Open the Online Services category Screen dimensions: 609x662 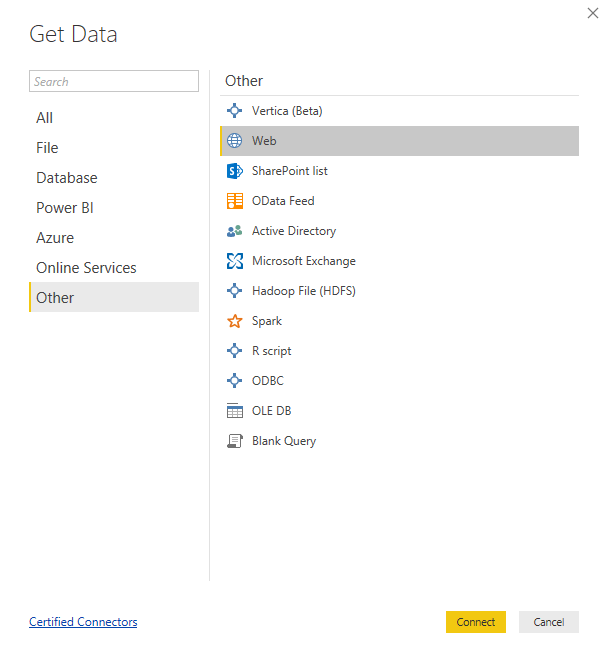pos(114,268)
